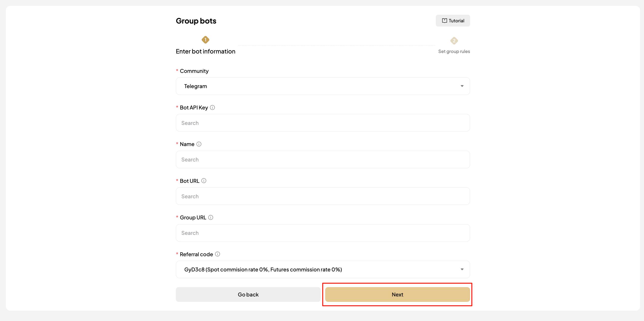
Task: Click the info icon next to Group URL
Action: pos(211,217)
